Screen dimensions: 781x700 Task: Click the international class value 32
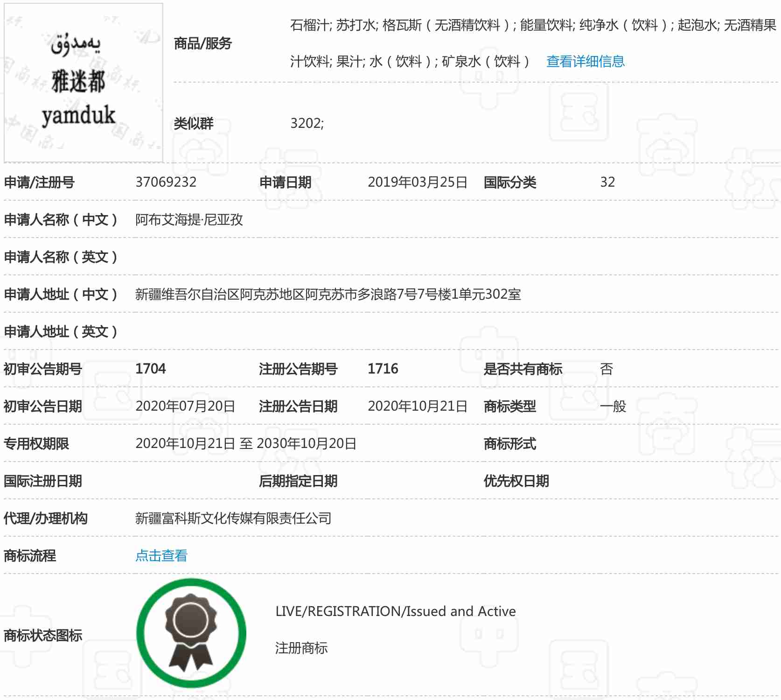(607, 182)
